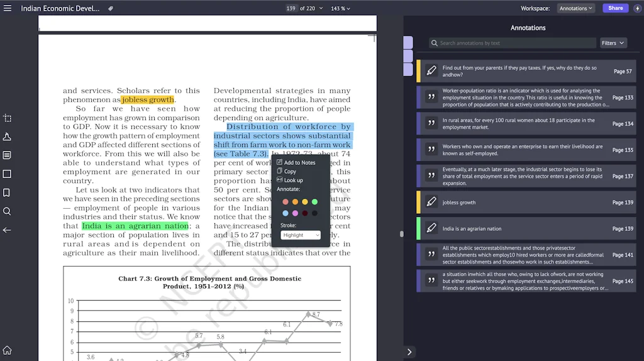The height and width of the screenshot is (361, 644).
Task: Go to home via house icon
Action: click(x=7, y=350)
